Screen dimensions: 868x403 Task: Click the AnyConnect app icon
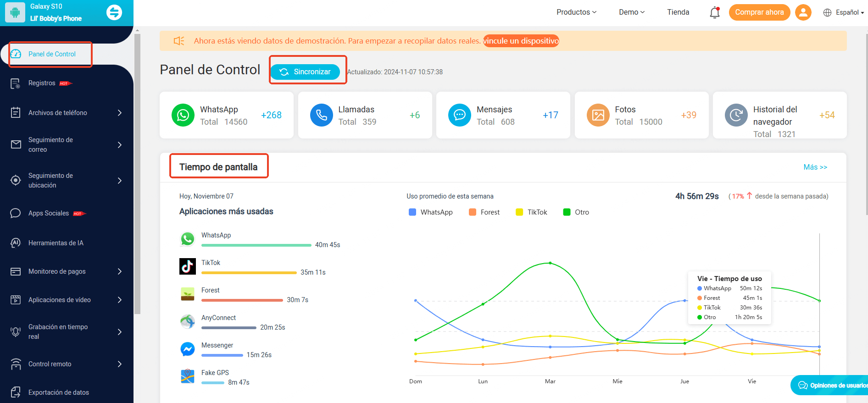coord(188,321)
